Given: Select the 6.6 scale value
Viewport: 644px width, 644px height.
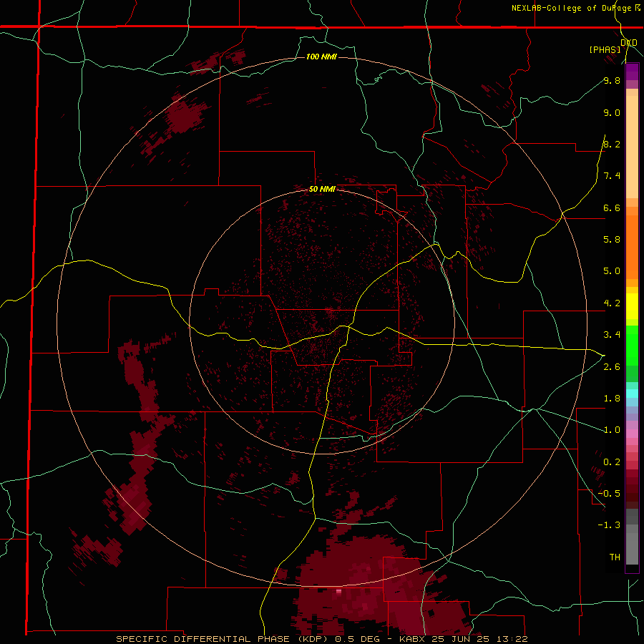Looking at the screenshot, I should 612,208.
